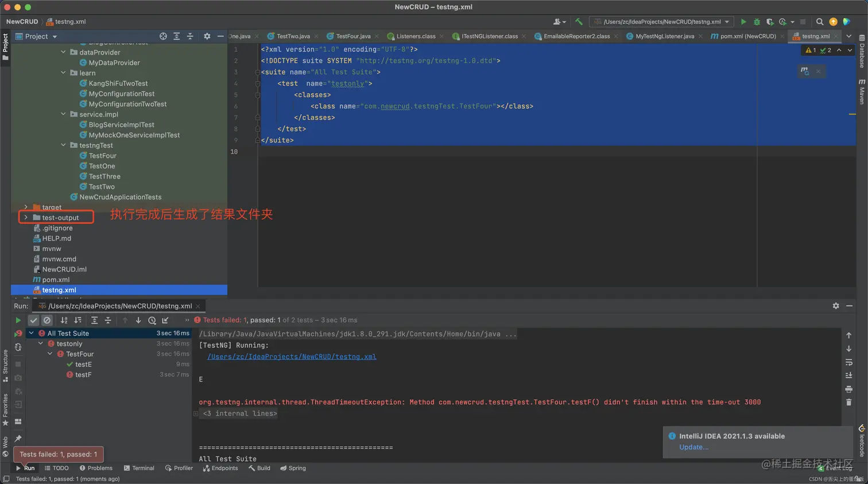The height and width of the screenshot is (484, 868).
Task: Sort test results alphabetically
Action: pos(64,320)
